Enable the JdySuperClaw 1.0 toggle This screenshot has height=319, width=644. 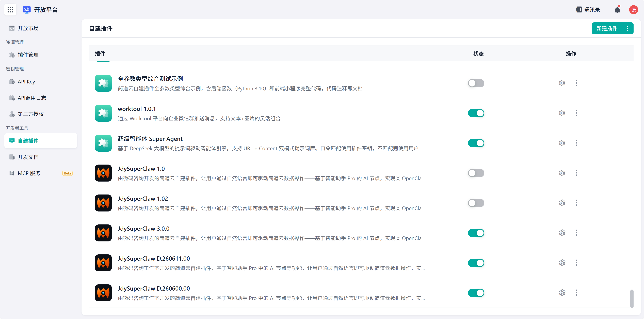point(476,173)
